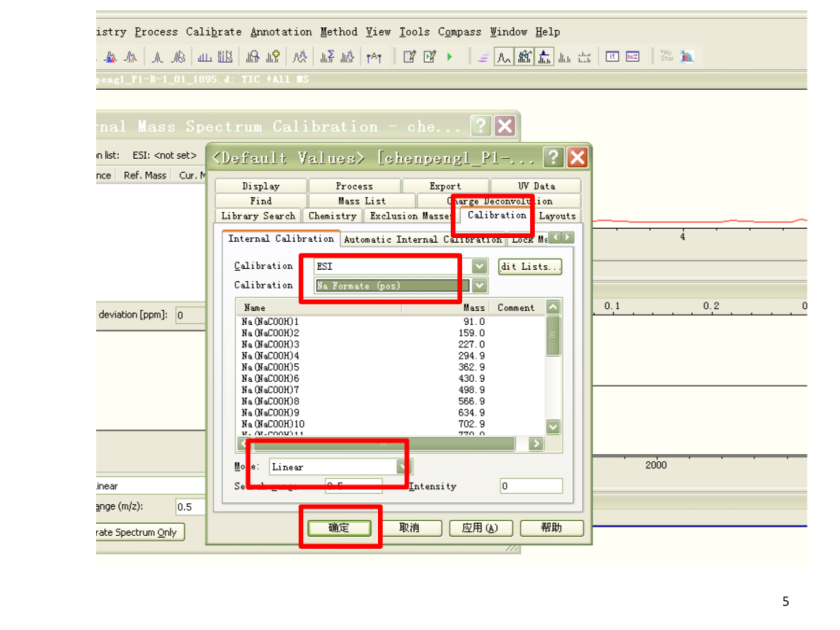Open the Compass menu
The width and height of the screenshot is (840, 630).
click(x=459, y=32)
